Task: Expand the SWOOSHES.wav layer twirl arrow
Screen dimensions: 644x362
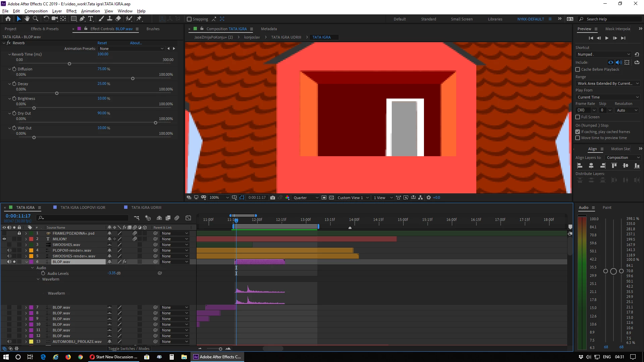Action: pyautogui.click(x=26, y=245)
